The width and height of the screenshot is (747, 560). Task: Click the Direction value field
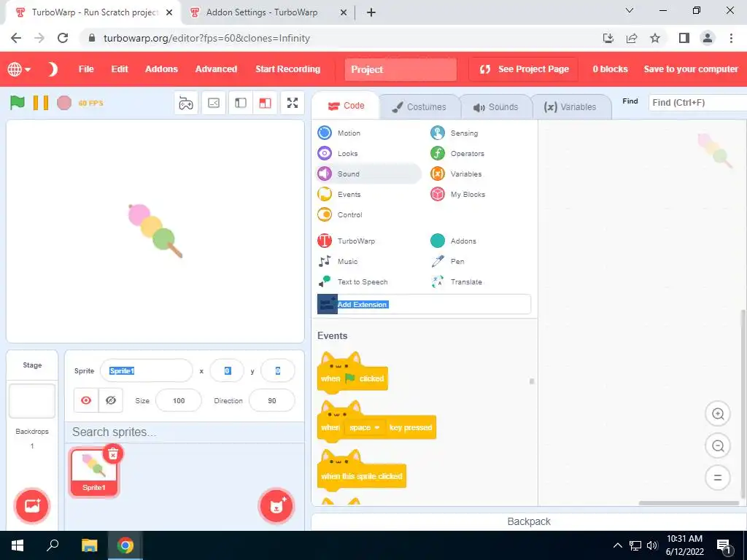[272, 401]
